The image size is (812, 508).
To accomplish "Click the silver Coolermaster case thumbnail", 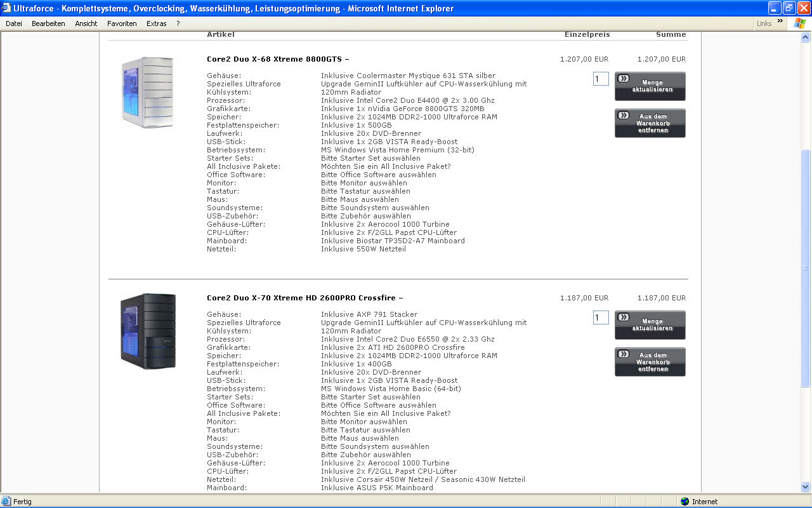I will pyautogui.click(x=146, y=93).
